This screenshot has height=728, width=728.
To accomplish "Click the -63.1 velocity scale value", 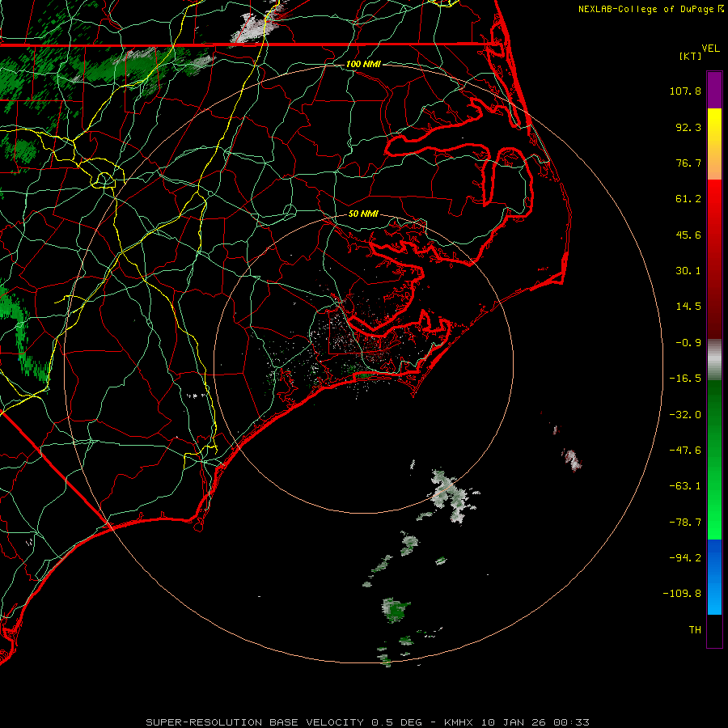I will (x=685, y=486).
